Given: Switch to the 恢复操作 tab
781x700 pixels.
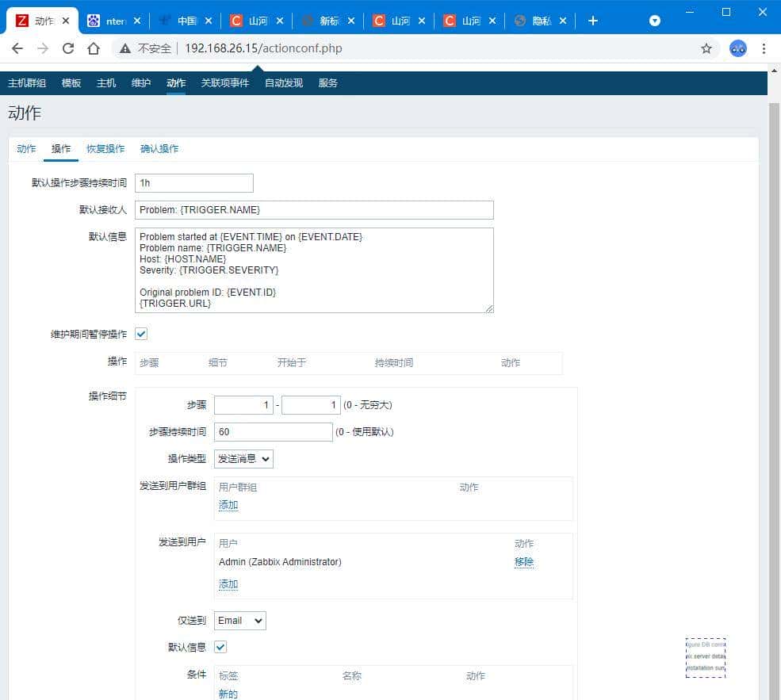Looking at the screenshot, I should click(x=106, y=148).
